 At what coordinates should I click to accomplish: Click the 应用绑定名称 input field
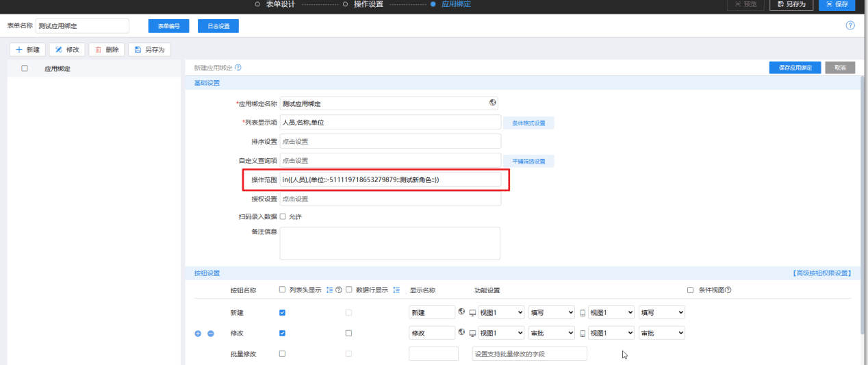[x=389, y=103]
